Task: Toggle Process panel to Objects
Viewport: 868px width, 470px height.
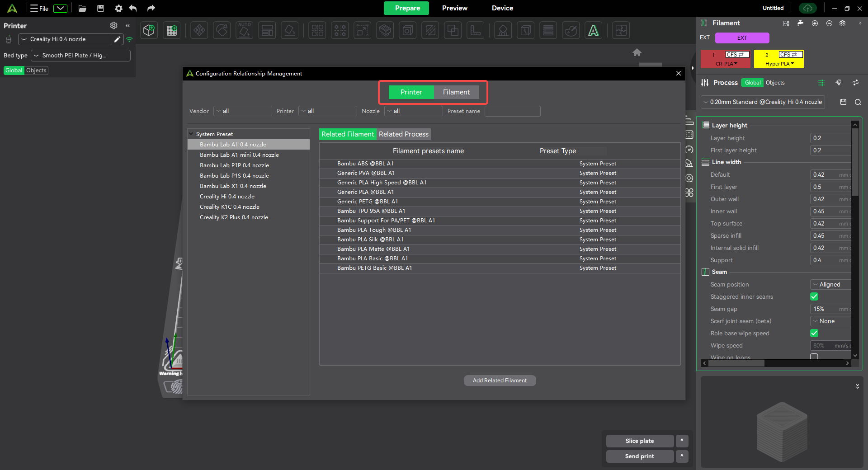Action: click(x=775, y=83)
